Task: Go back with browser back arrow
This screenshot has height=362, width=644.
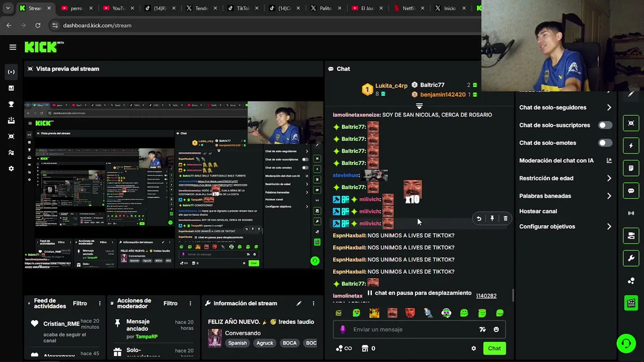Action: point(9,25)
